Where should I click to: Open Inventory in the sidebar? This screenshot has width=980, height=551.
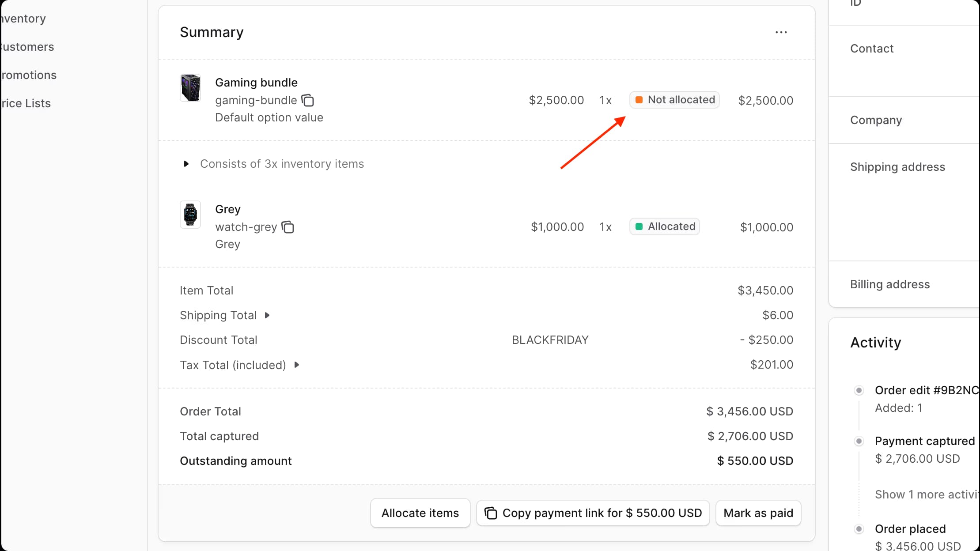pos(23,19)
